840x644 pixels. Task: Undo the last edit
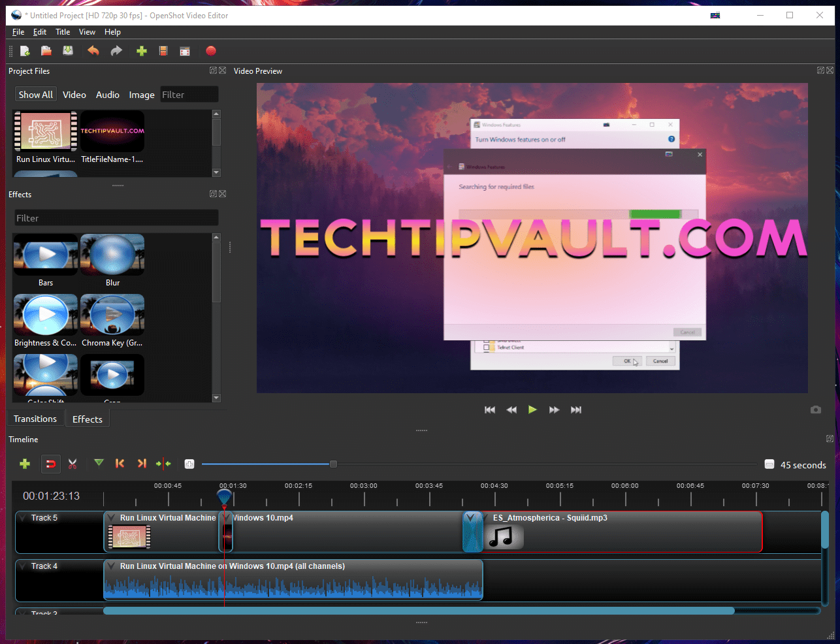[93, 51]
